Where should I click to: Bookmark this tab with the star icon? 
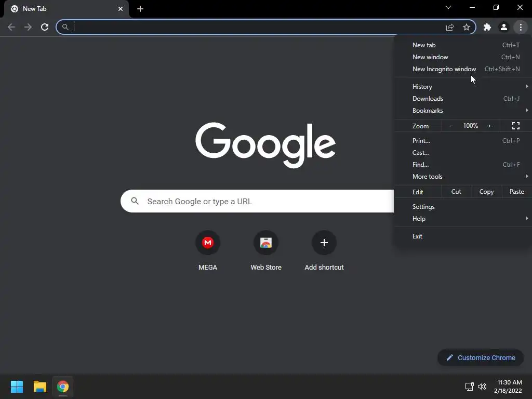467,27
